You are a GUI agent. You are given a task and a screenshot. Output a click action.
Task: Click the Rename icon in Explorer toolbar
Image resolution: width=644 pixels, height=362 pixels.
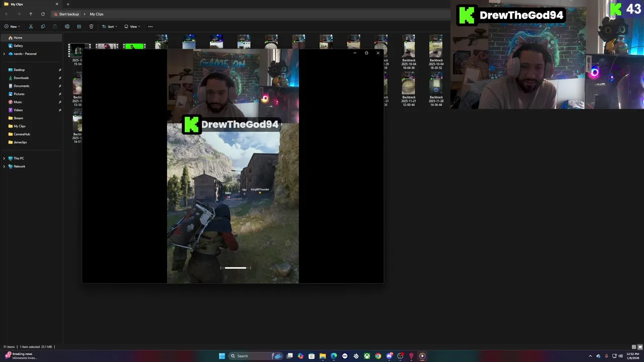pyautogui.click(x=67, y=27)
